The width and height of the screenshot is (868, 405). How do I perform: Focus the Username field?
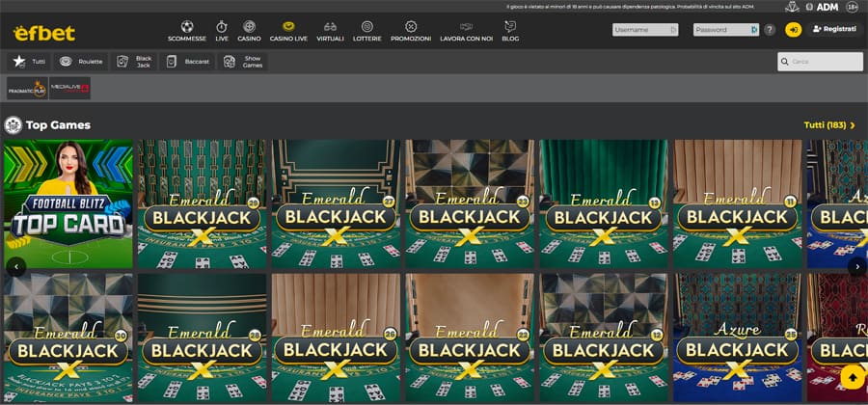pyautogui.click(x=645, y=30)
